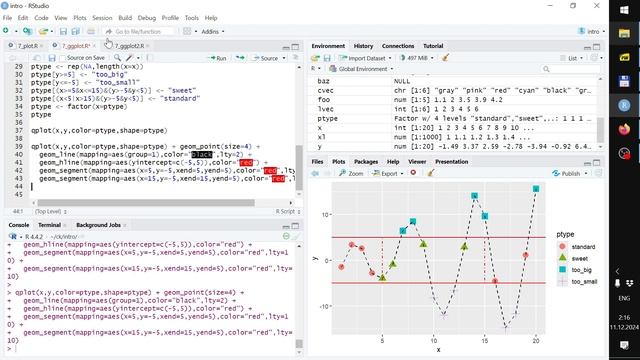Image resolution: width=640 pixels, height=360 pixels.
Task: Switch to Terminal tab
Action: [49, 225]
